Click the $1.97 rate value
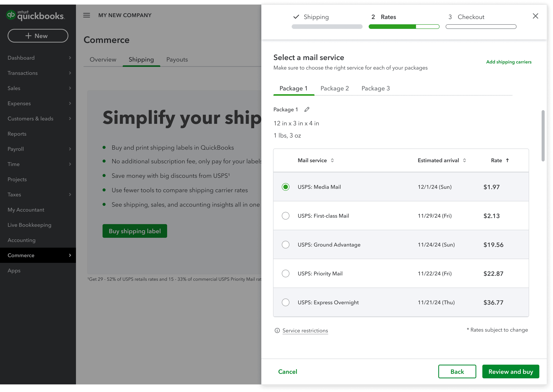The height and width of the screenshot is (392, 553). click(491, 187)
